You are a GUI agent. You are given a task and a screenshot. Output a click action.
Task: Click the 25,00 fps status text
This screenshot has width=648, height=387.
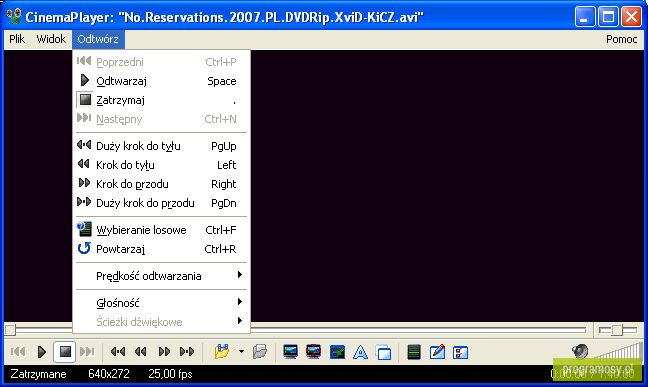click(170, 374)
